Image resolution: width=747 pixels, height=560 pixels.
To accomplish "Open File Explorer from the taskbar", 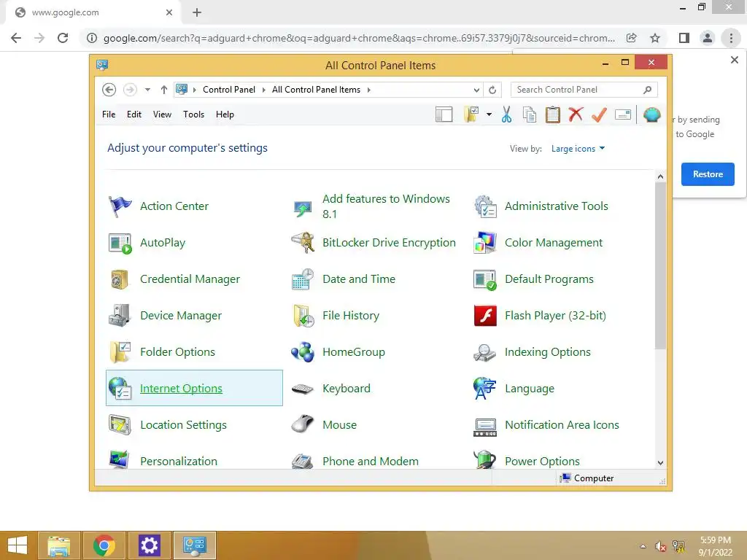I will [59, 545].
